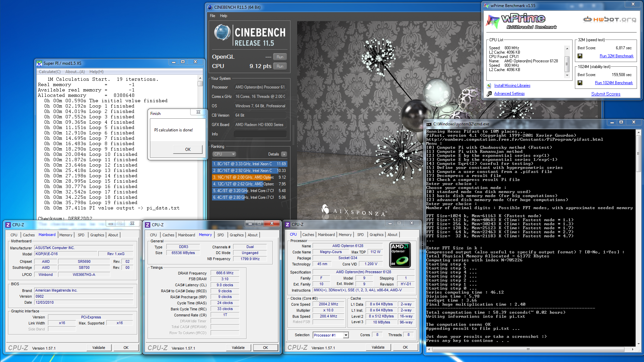
Task: Click cmd window horizontal scrollbar right arrow
Action: tap(633, 349)
